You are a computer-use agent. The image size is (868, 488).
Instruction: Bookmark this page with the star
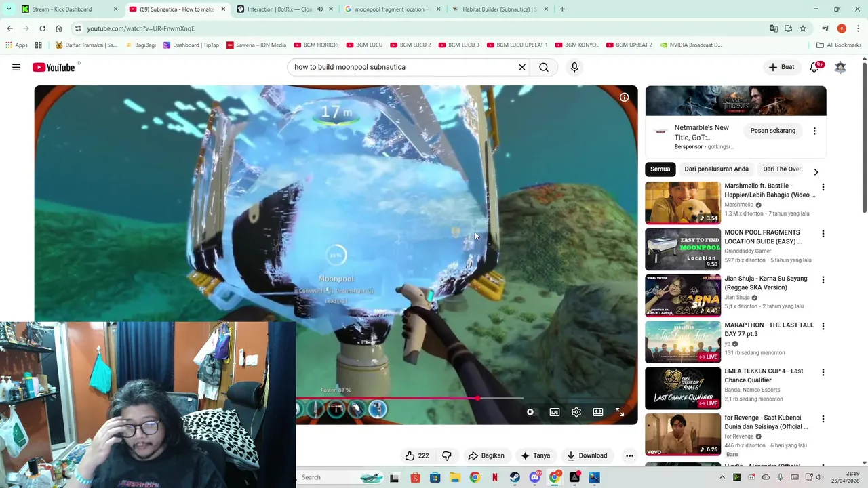[x=803, y=28]
